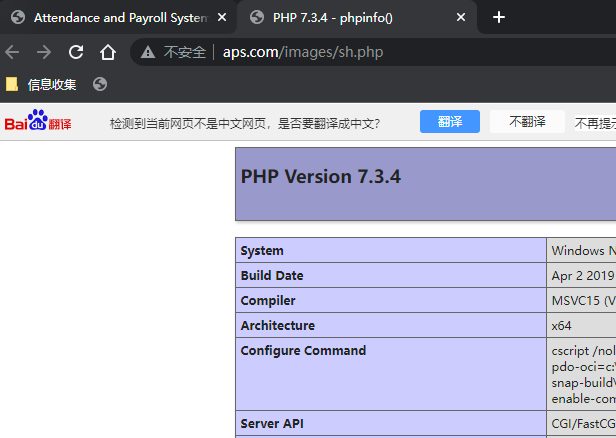Image resolution: width=616 pixels, height=438 pixels.
Task: Click the CGI/FastCGI server API value
Action: pyautogui.click(x=583, y=424)
